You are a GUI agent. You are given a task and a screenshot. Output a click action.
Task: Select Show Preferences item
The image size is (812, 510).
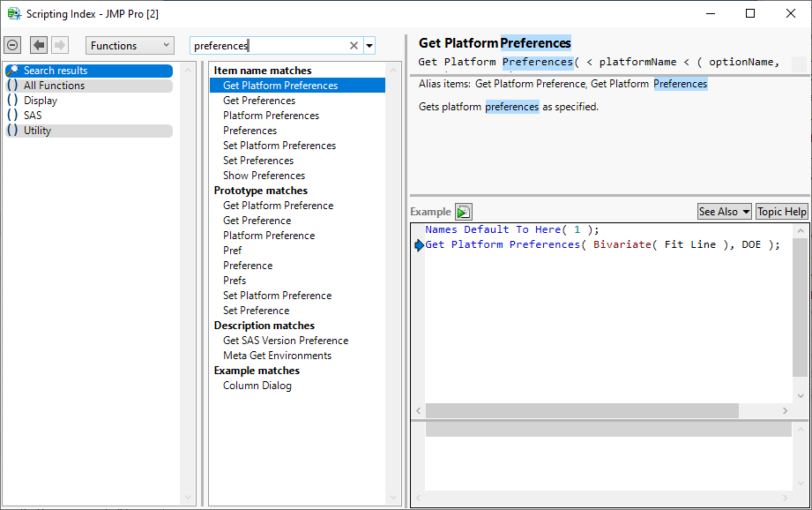click(264, 175)
